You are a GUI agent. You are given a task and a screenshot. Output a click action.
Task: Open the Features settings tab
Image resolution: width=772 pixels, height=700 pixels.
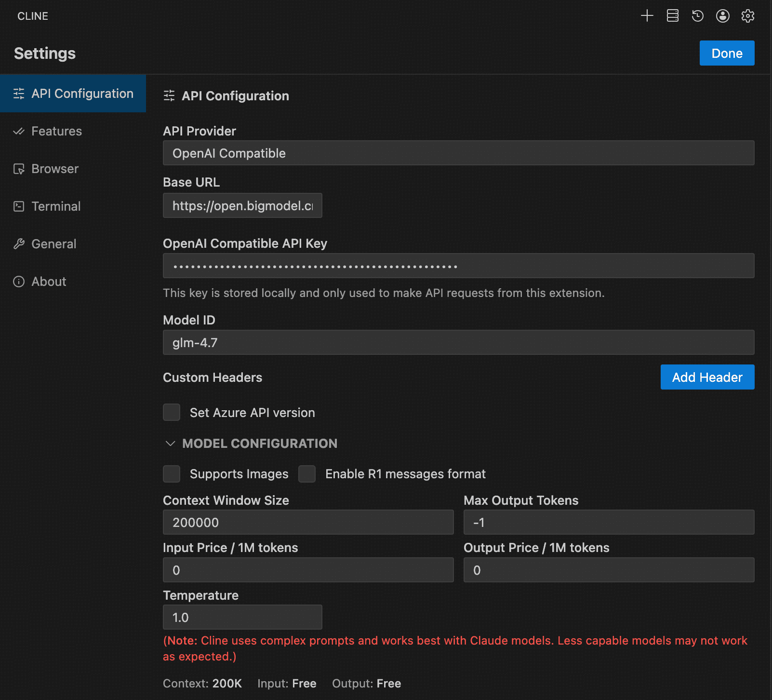coord(56,131)
